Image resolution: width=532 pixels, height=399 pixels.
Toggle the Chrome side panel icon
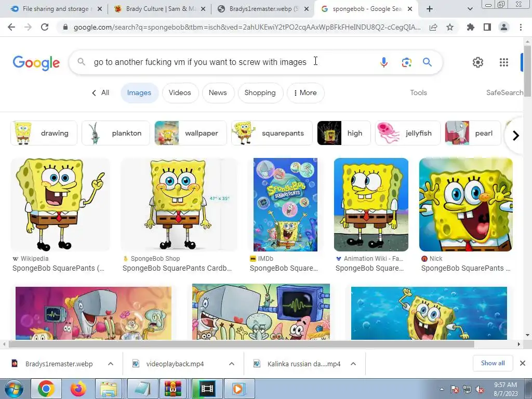[x=487, y=27]
